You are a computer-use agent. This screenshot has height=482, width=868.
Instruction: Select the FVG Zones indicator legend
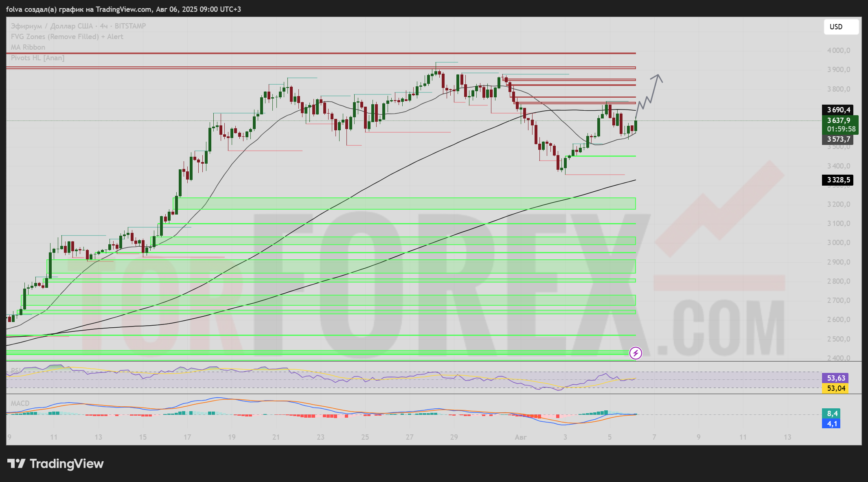[x=67, y=37]
